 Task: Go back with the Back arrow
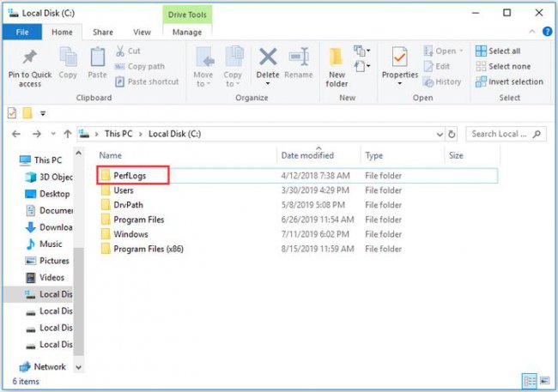click(x=16, y=134)
